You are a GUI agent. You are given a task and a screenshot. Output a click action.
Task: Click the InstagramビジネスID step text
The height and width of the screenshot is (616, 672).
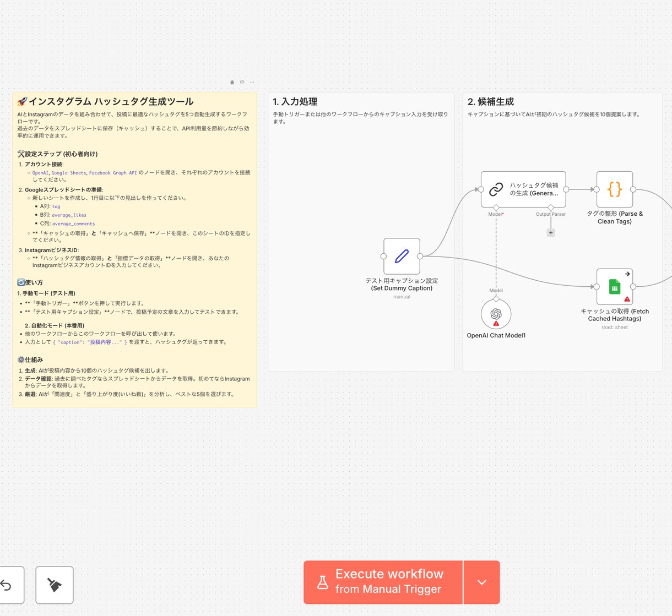click(52, 250)
